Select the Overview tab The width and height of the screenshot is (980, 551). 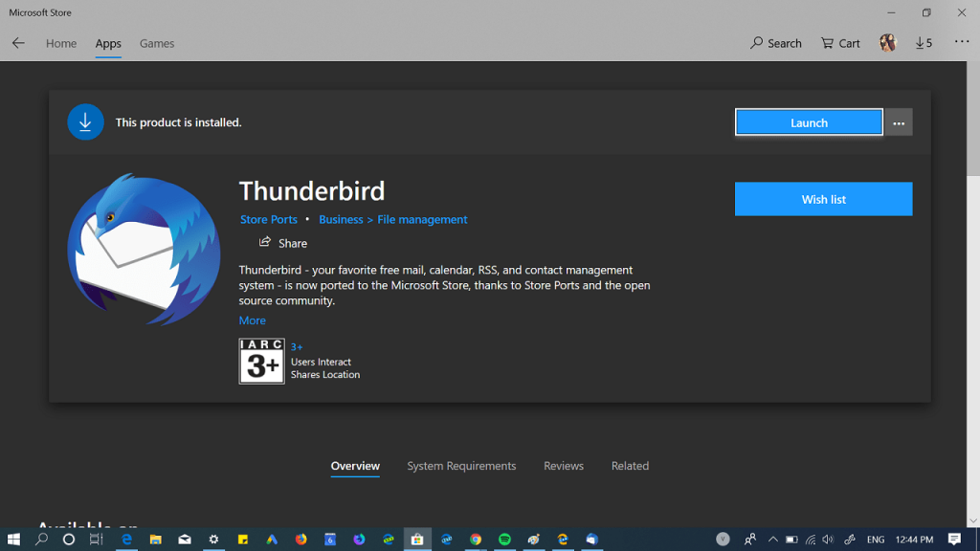(355, 466)
